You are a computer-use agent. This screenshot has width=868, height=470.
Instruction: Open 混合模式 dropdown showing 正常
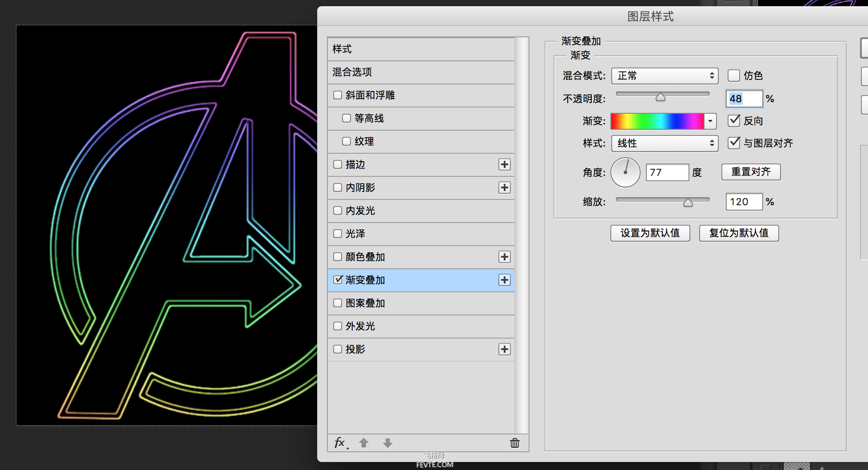(665, 76)
